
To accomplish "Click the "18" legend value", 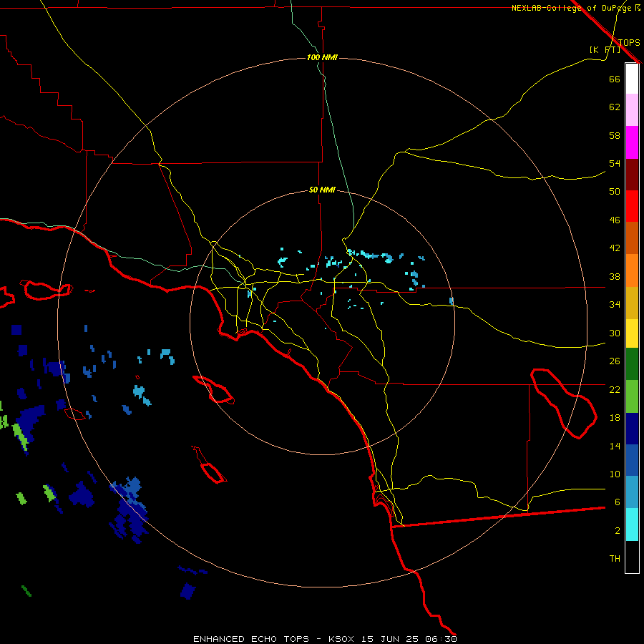I will point(615,418).
